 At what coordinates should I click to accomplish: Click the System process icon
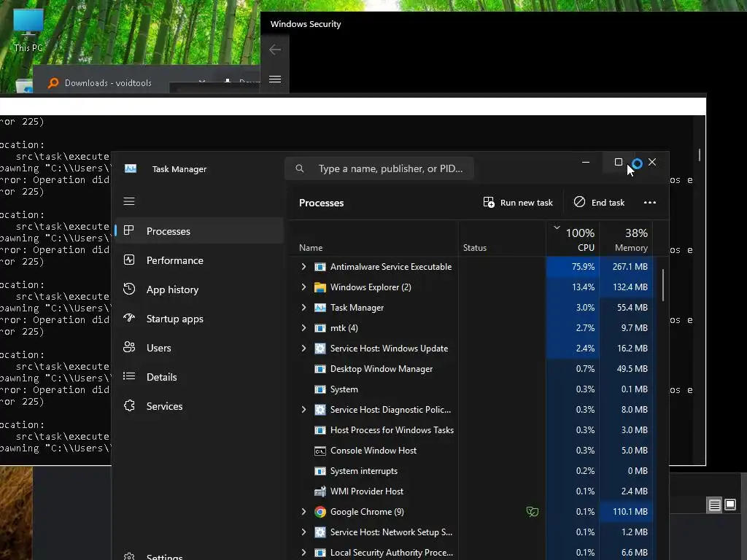[x=320, y=389]
